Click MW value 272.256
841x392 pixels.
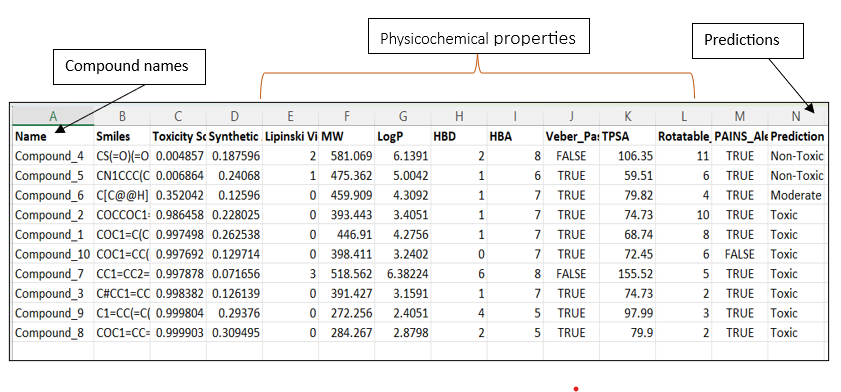pos(346,313)
